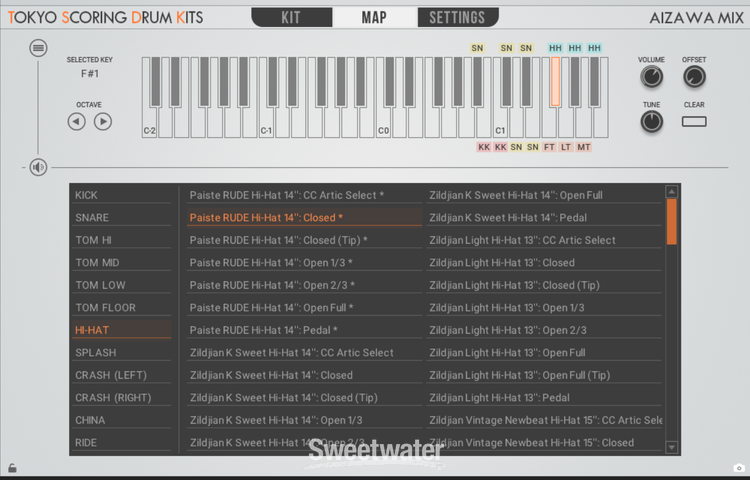Viewport: 750px width, 480px height.
Task: Choose Zildjian Light Hi-Hat 13": CC Artic Select
Action: (544, 240)
